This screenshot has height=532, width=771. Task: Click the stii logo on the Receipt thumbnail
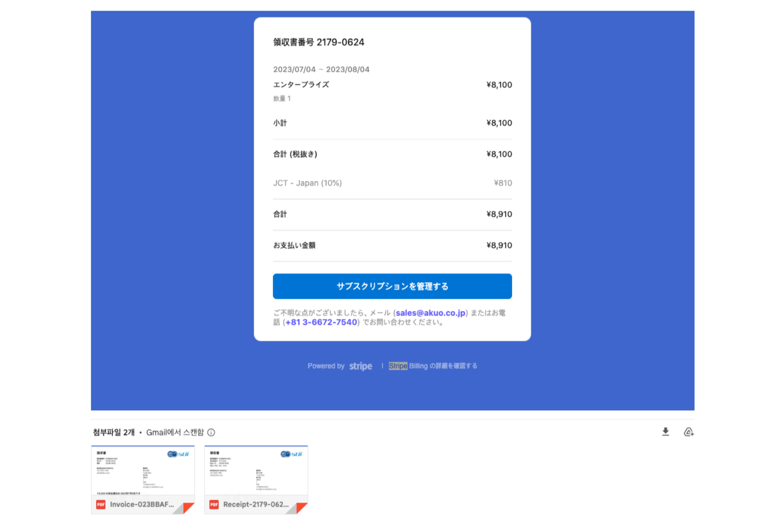point(291,454)
